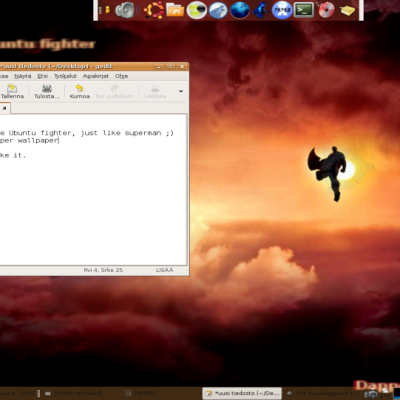Open the Asiakirjat menu in gedit
400x400 pixels.
point(96,76)
